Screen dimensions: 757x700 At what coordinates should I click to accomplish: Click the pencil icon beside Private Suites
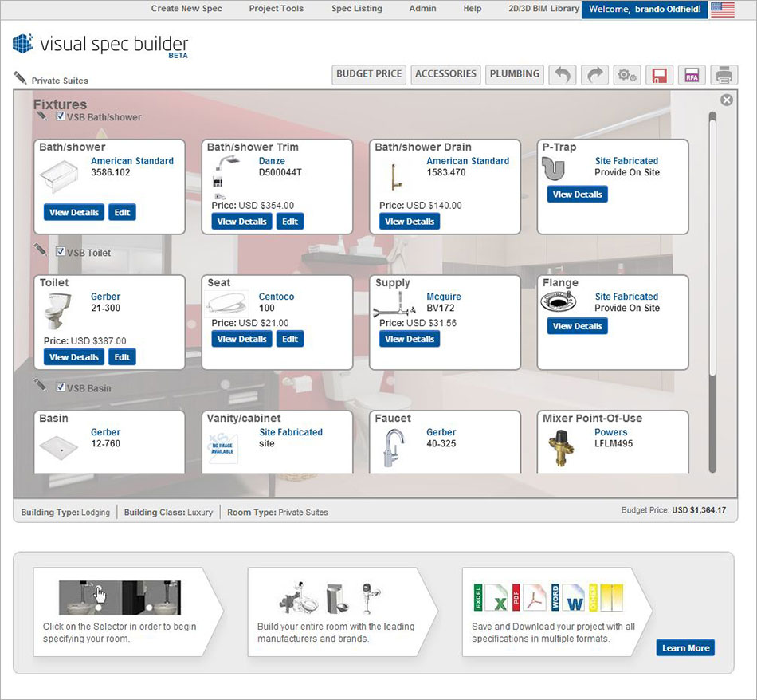(x=18, y=79)
